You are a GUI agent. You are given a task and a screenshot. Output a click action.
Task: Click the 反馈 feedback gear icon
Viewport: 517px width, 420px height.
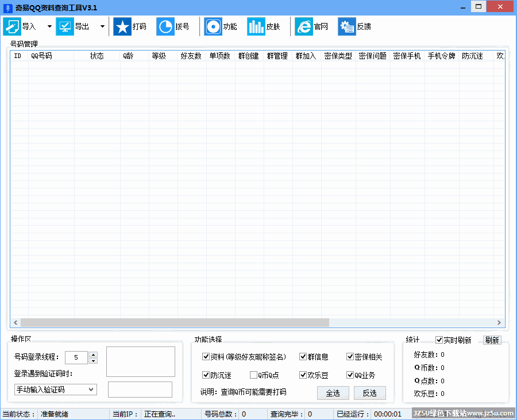pyautogui.click(x=347, y=26)
